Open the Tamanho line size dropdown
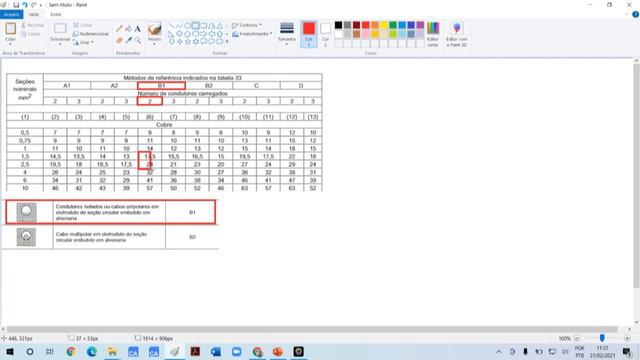This screenshot has width=640, height=360. point(287,33)
